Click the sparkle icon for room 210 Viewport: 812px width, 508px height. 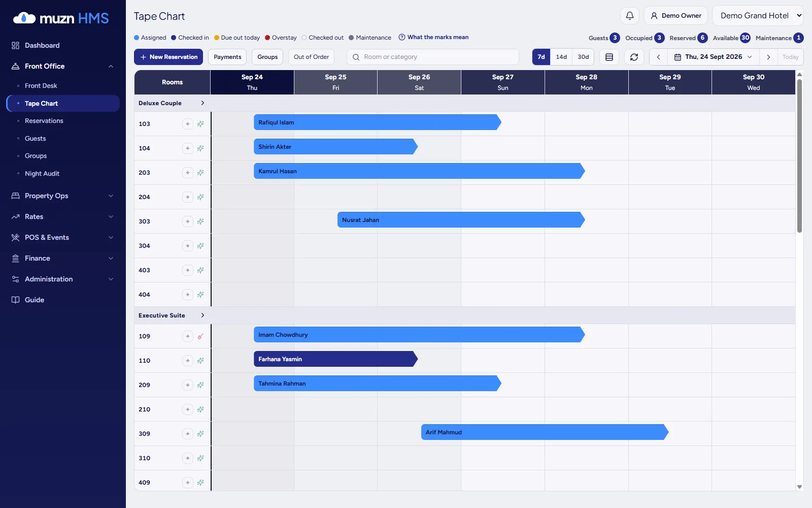[x=200, y=409]
